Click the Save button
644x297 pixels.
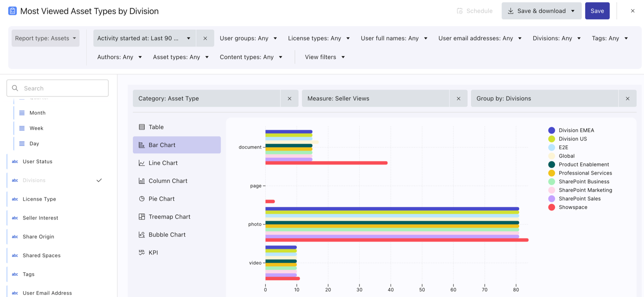(x=597, y=11)
